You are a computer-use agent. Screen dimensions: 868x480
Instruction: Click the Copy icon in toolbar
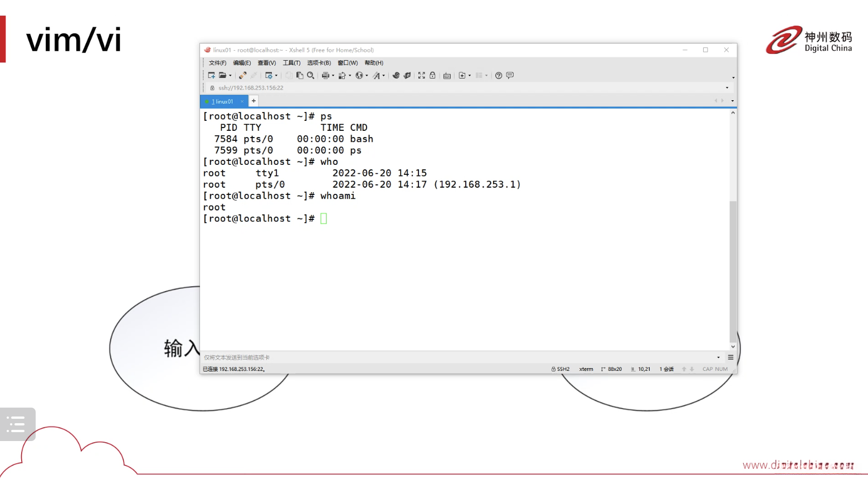point(289,75)
